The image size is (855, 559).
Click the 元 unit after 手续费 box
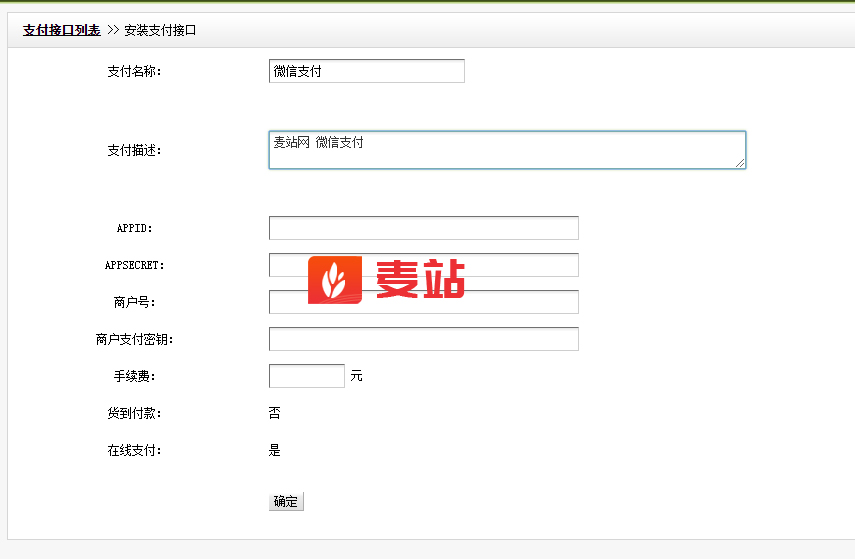356,376
